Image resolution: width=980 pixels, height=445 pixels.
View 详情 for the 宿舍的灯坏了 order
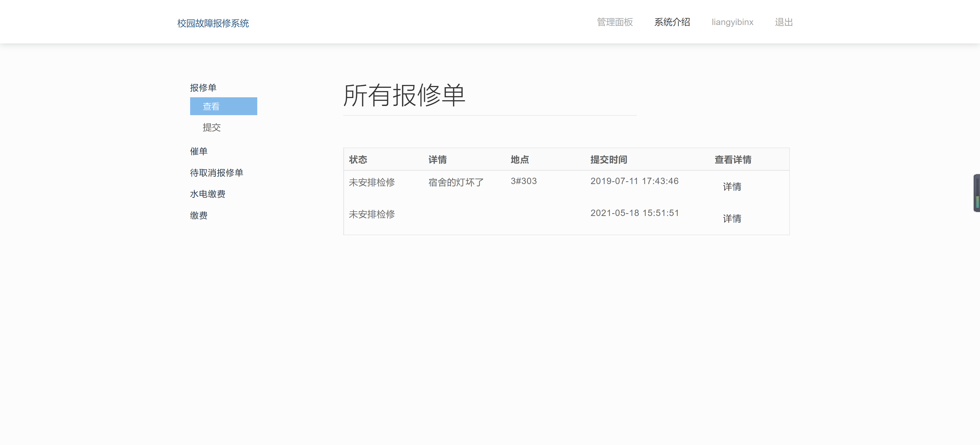click(732, 186)
